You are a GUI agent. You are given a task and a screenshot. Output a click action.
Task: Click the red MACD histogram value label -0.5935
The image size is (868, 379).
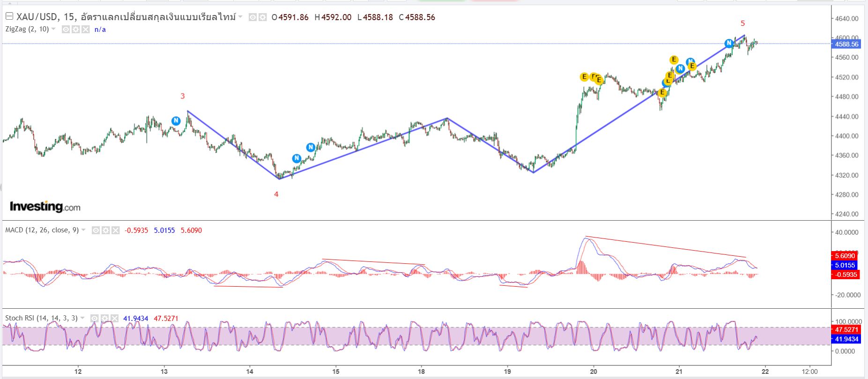tap(846, 275)
